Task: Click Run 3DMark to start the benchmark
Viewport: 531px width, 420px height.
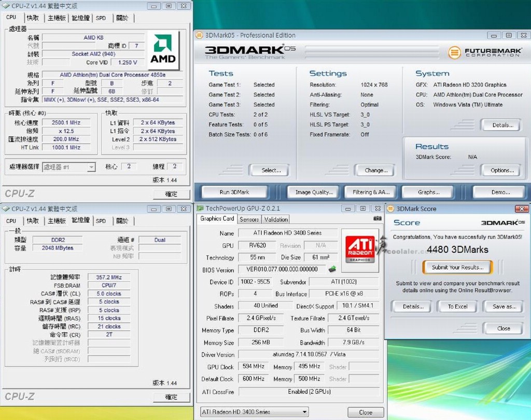Action: pyautogui.click(x=234, y=192)
